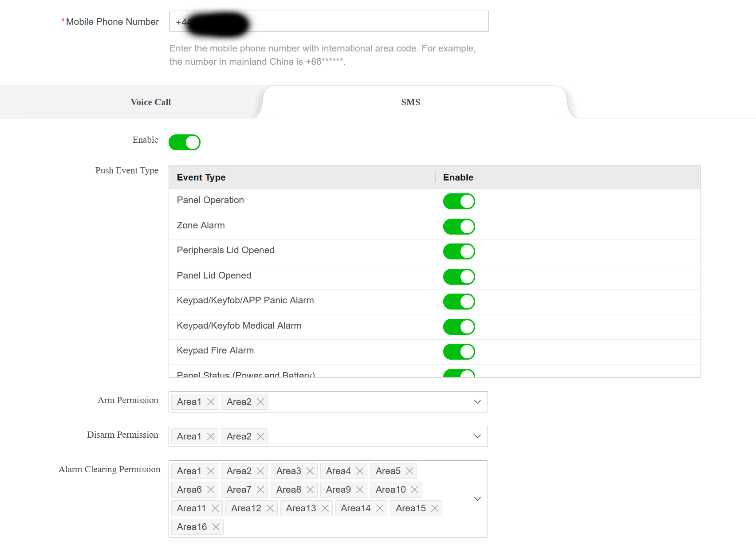Toggle off Zone Alarm event

(459, 227)
